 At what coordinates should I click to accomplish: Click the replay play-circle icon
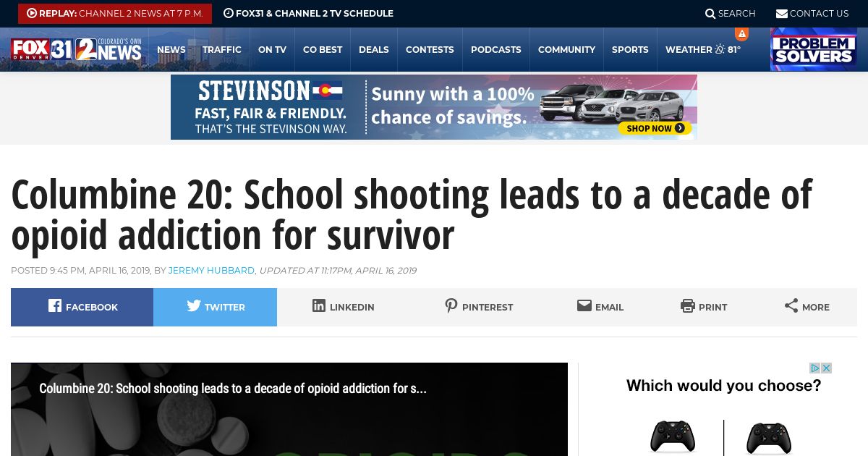click(x=32, y=14)
